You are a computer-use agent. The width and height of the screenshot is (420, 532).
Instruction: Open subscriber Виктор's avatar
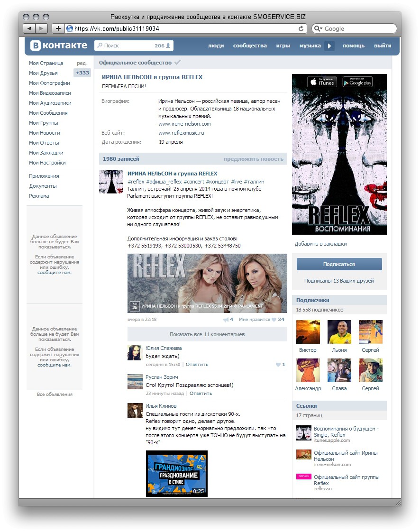click(308, 332)
